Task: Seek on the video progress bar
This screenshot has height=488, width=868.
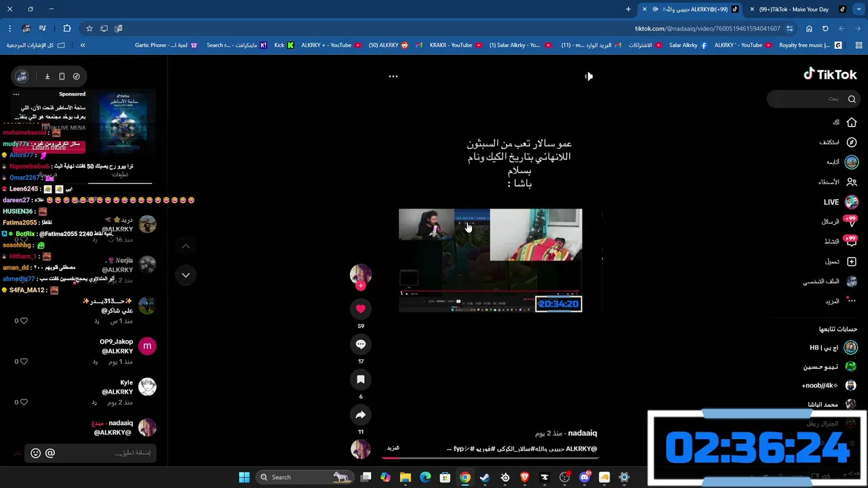Action: click(x=490, y=457)
